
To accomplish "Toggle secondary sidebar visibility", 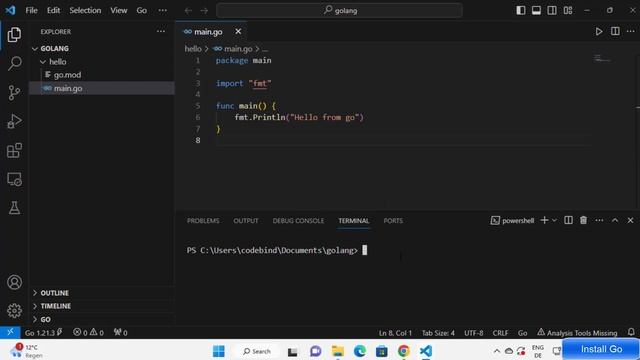I will [552, 10].
